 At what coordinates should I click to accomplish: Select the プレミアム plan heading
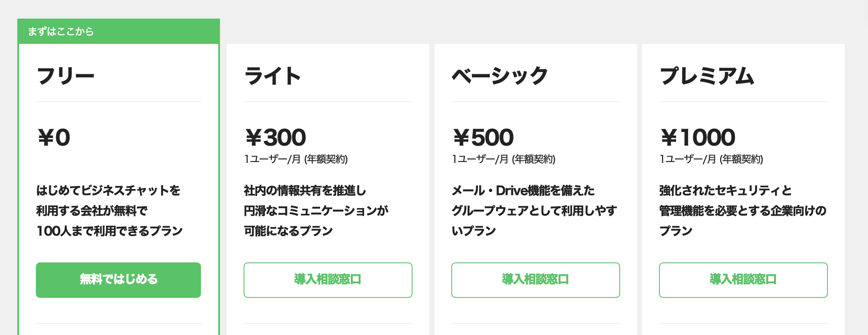click(707, 76)
